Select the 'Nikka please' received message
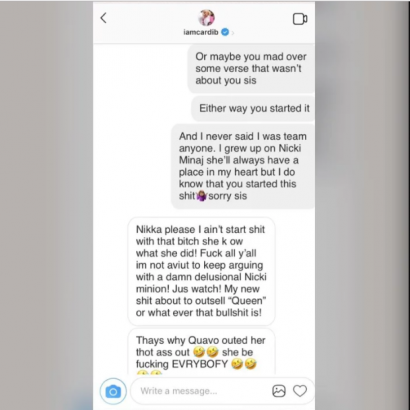This screenshot has width=410, height=410. coord(201,271)
